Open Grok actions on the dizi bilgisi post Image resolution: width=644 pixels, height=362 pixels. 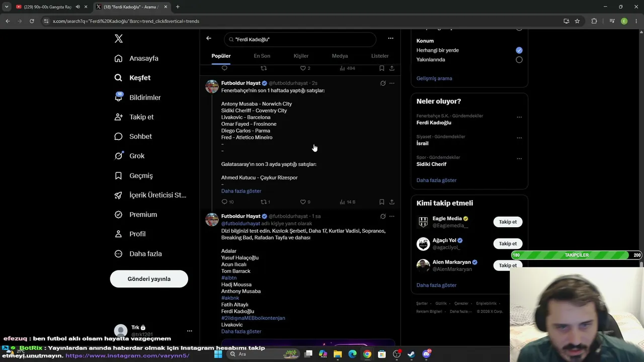(x=383, y=216)
